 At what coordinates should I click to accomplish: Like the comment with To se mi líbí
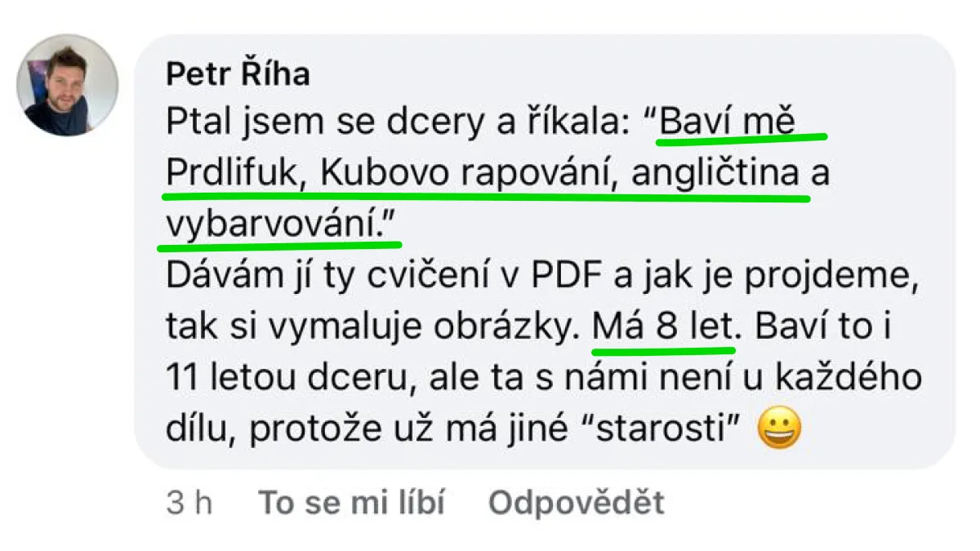click(x=351, y=504)
